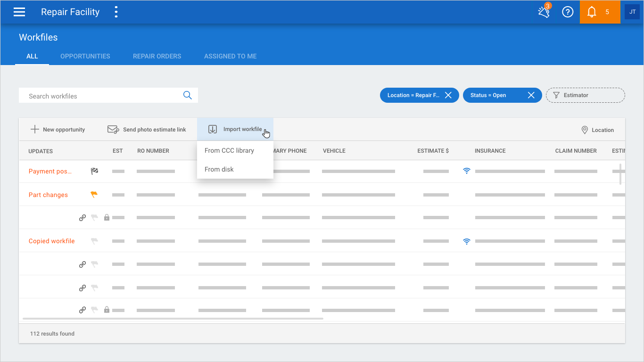
Task: Toggle the Import workfile dropdown label
Action: click(x=243, y=129)
